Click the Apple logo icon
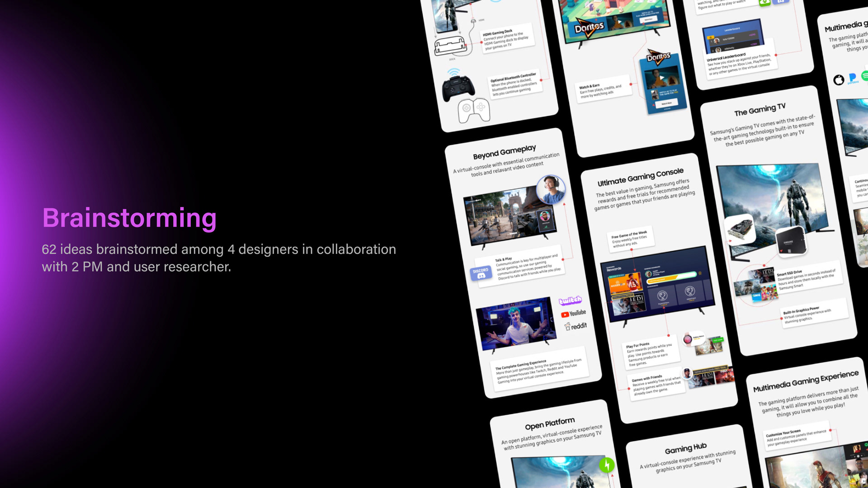The image size is (868, 488). [839, 80]
